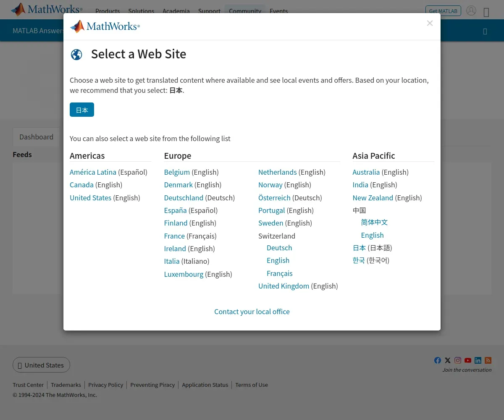Open the Privacy Policy footer link

pos(106,385)
